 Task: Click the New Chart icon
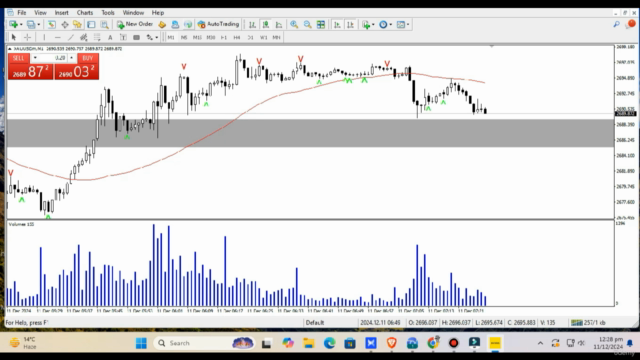point(13,24)
